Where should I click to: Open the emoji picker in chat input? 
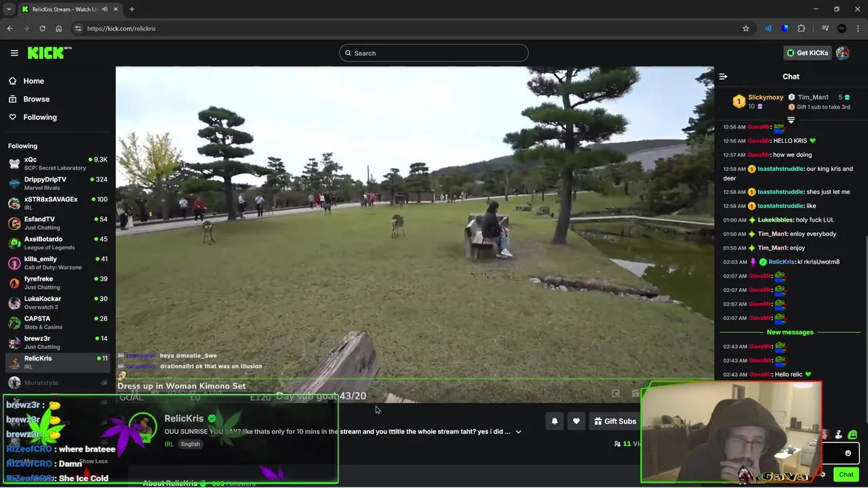pyautogui.click(x=848, y=453)
